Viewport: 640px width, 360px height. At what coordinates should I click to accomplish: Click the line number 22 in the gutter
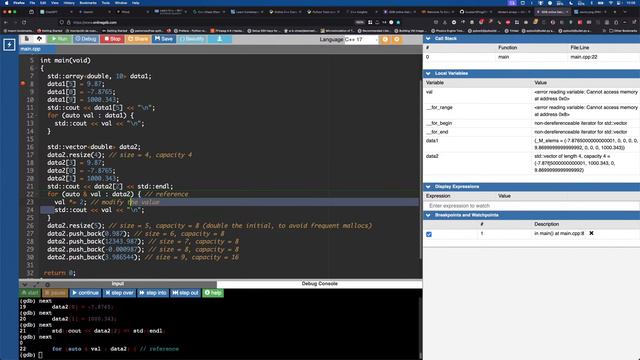(30, 194)
